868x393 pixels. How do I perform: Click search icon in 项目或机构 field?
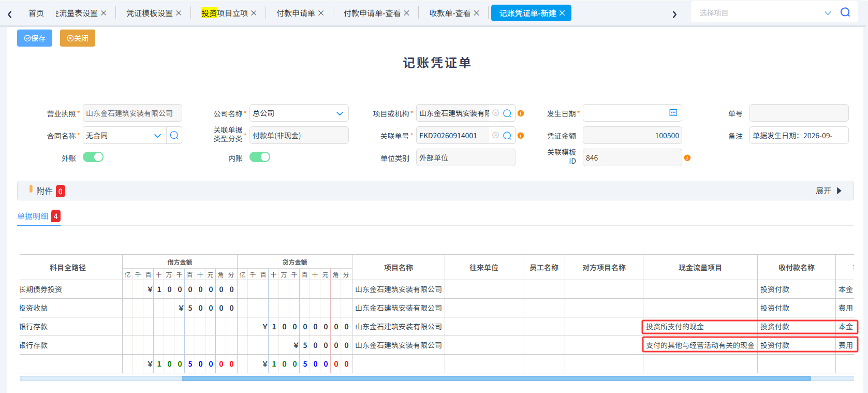[x=507, y=113]
